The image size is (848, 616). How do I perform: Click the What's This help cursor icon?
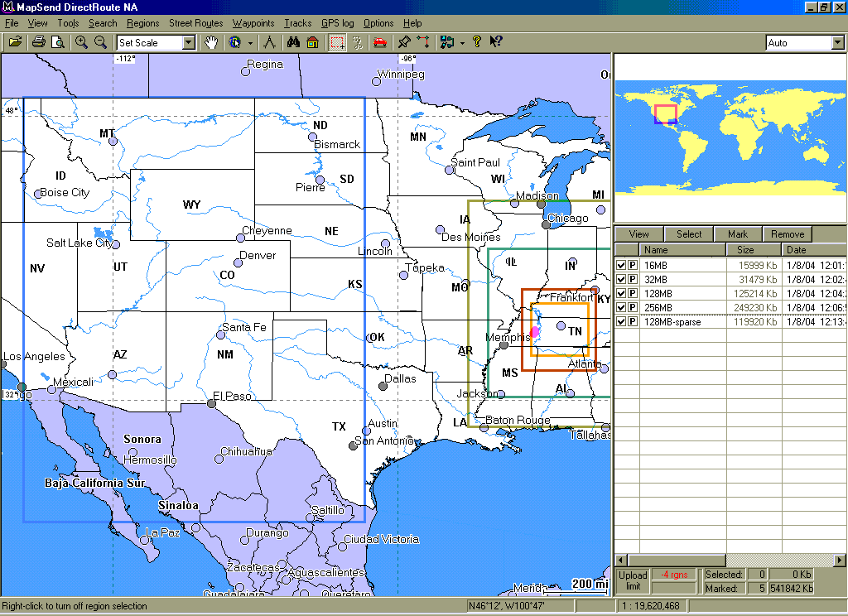(x=495, y=42)
